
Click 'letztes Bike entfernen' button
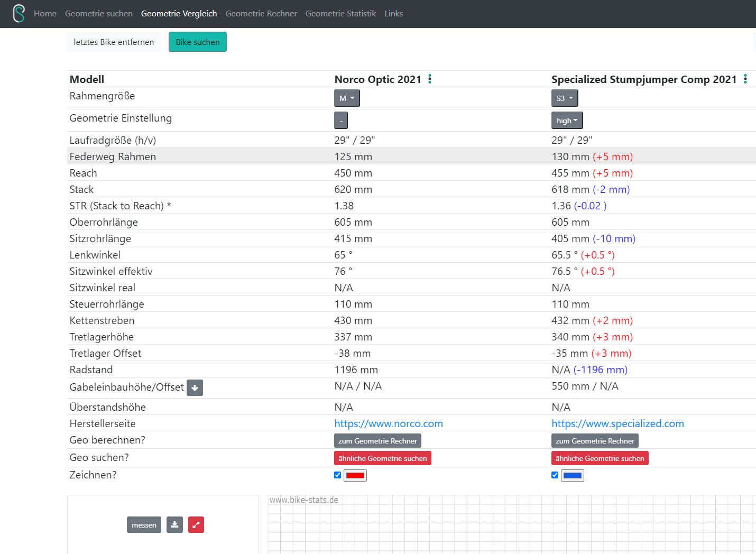coord(114,42)
